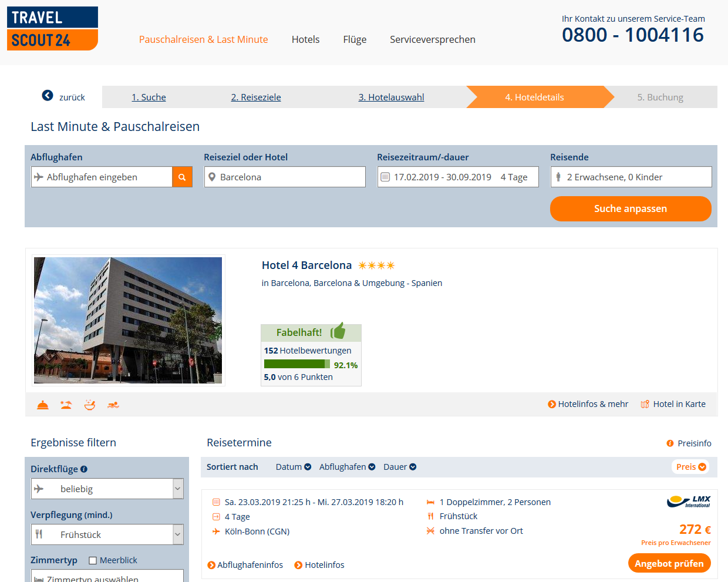
Task: Click the room service bell amenity icon
Action: 43,405
